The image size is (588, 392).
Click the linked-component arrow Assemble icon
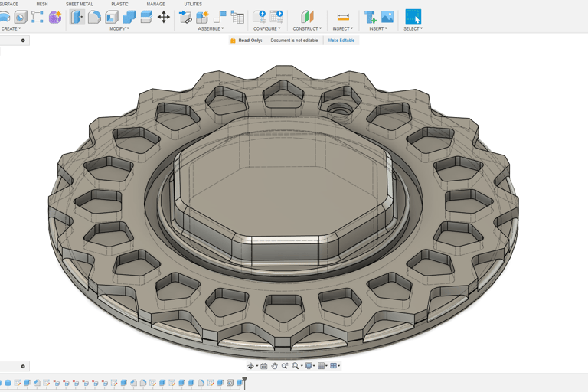185,17
